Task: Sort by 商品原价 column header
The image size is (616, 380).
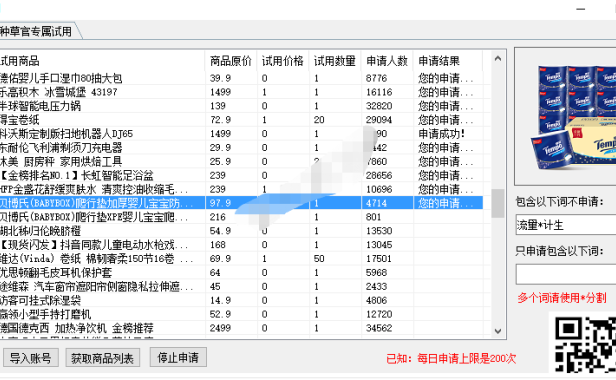Action: [x=231, y=61]
